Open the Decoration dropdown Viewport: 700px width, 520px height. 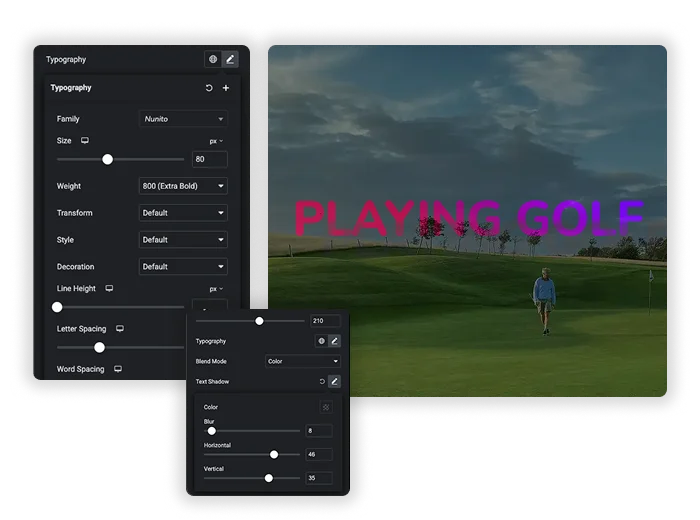point(183,266)
